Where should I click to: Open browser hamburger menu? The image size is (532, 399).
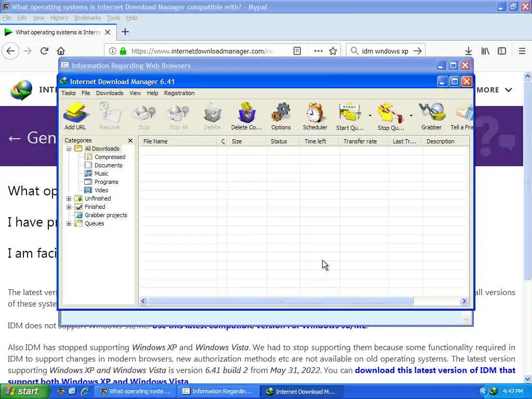point(522,51)
